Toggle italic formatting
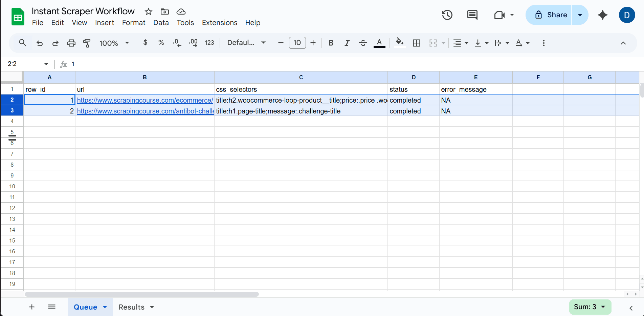Image resolution: width=644 pixels, height=316 pixels. point(347,43)
